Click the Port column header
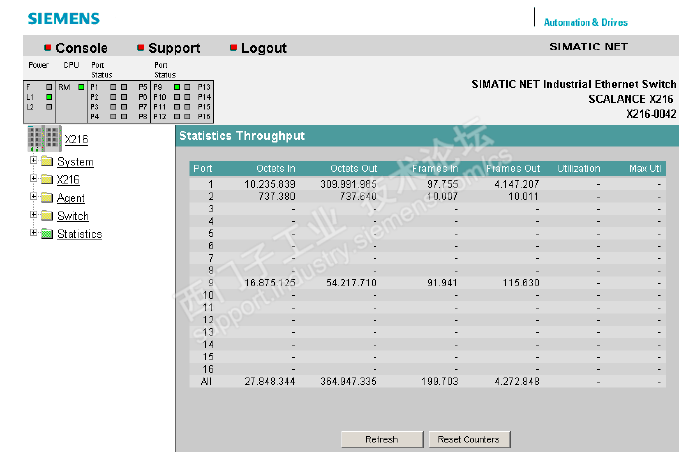Image resolution: width=686 pixels, height=460 pixels. pyautogui.click(x=203, y=169)
